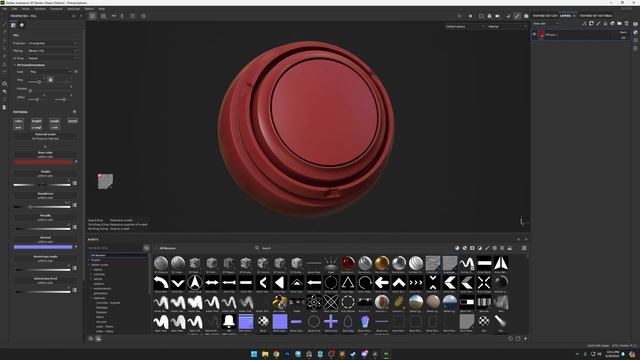Delete layer using trash icon

click(x=627, y=24)
